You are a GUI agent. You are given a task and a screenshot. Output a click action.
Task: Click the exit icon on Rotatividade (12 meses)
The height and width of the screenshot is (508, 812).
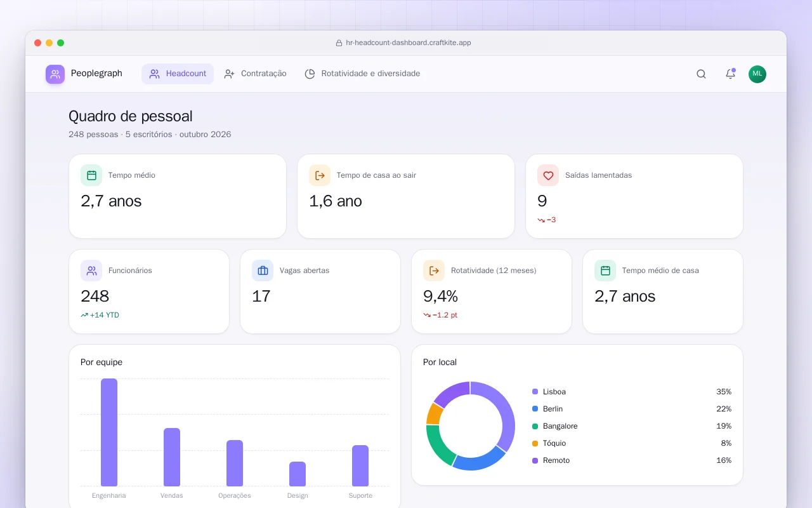click(434, 271)
